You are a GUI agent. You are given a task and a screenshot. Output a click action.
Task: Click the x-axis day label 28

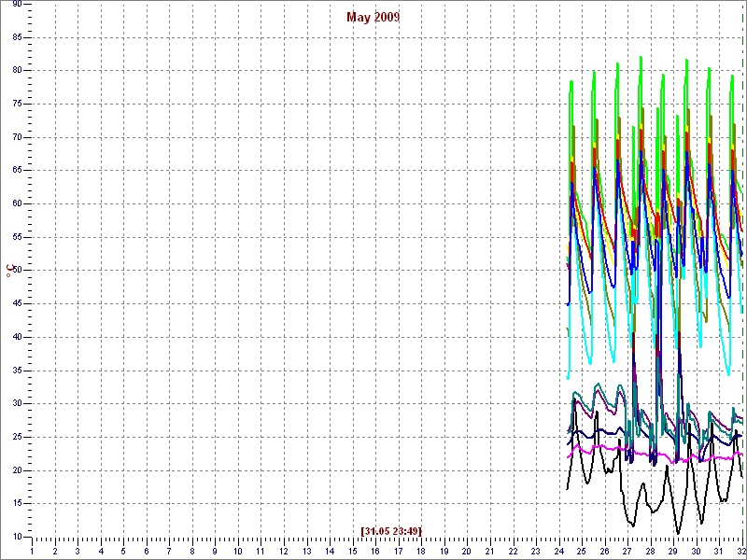tap(649, 552)
